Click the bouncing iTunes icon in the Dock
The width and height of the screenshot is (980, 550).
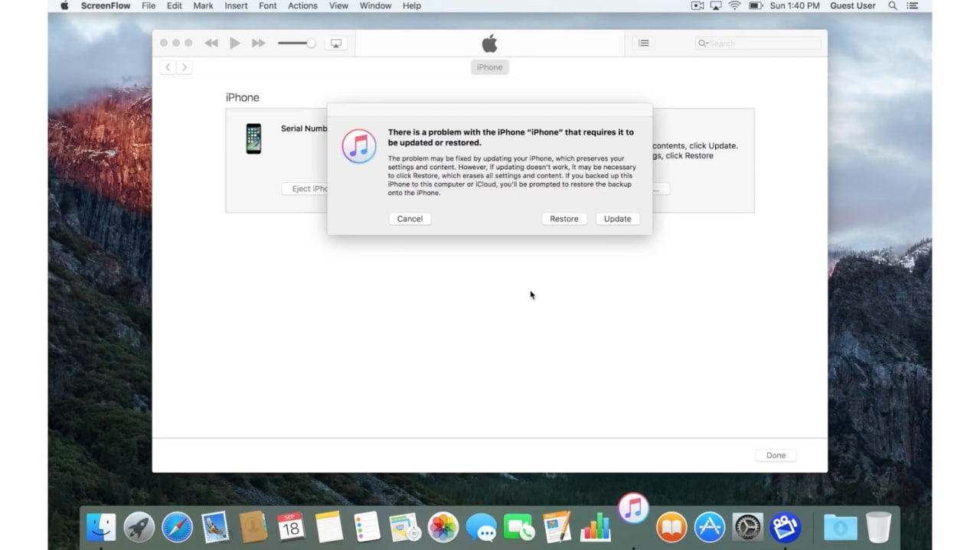click(x=632, y=506)
